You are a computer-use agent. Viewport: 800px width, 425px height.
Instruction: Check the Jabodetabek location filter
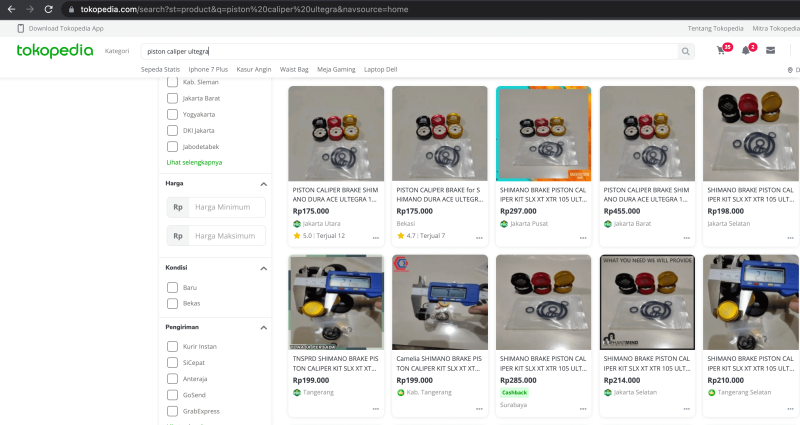tap(172, 146)
